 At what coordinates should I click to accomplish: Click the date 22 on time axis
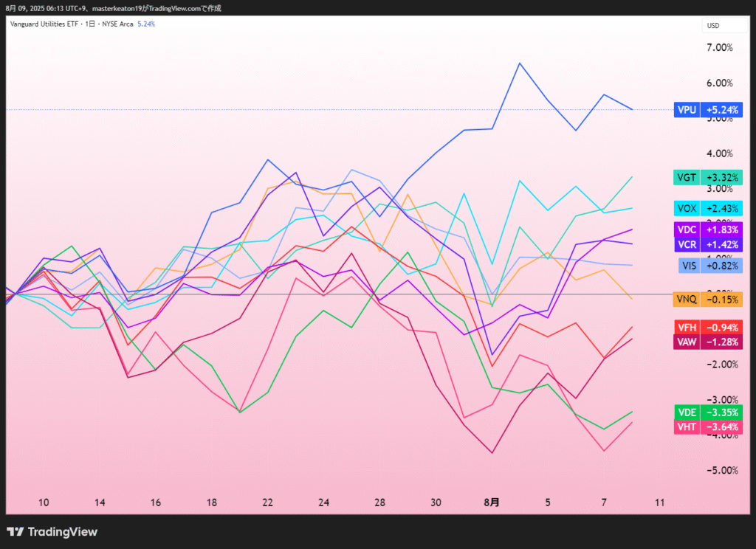267,503
